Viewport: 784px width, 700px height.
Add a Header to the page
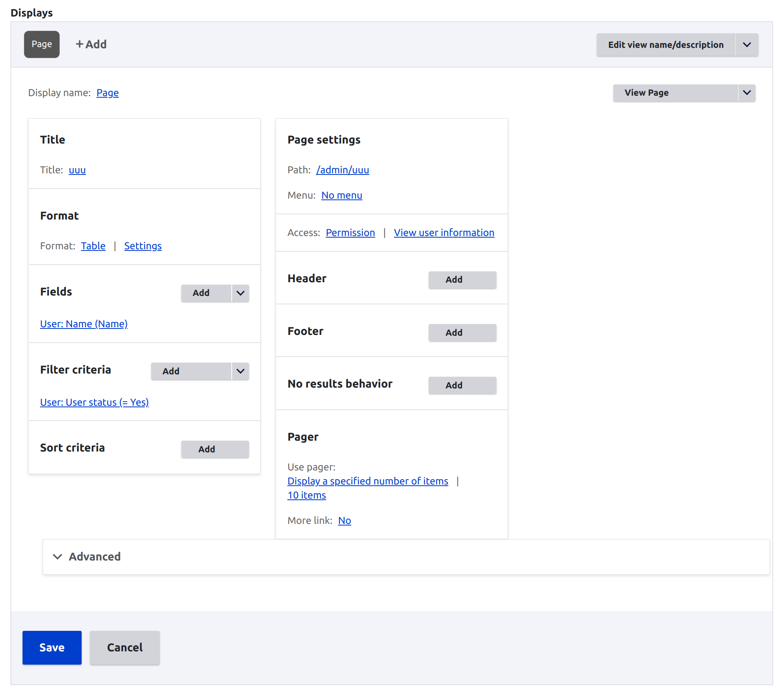462,280
